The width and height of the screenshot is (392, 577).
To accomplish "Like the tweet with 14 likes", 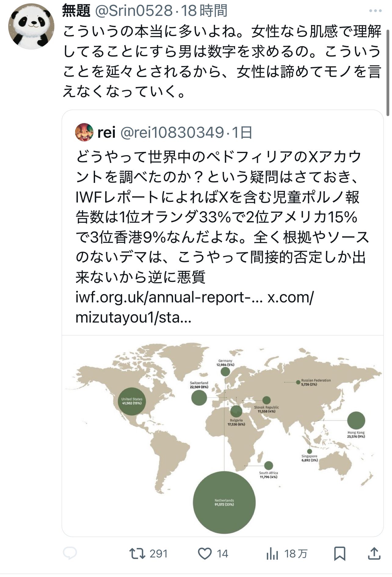I will click(205, 553).
